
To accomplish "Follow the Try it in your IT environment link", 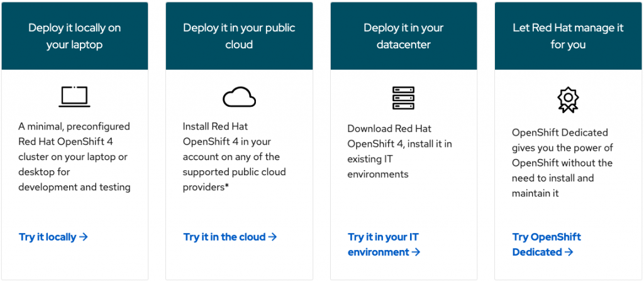I will (384, 245).
